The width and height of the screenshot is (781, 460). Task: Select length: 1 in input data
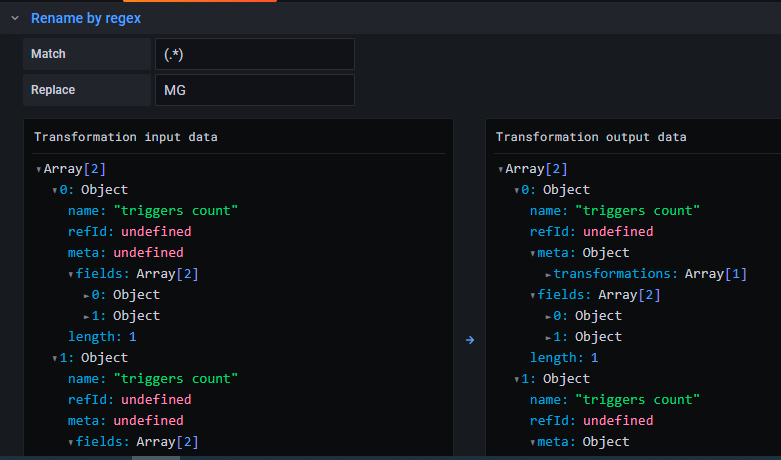(x=102, y=337)
